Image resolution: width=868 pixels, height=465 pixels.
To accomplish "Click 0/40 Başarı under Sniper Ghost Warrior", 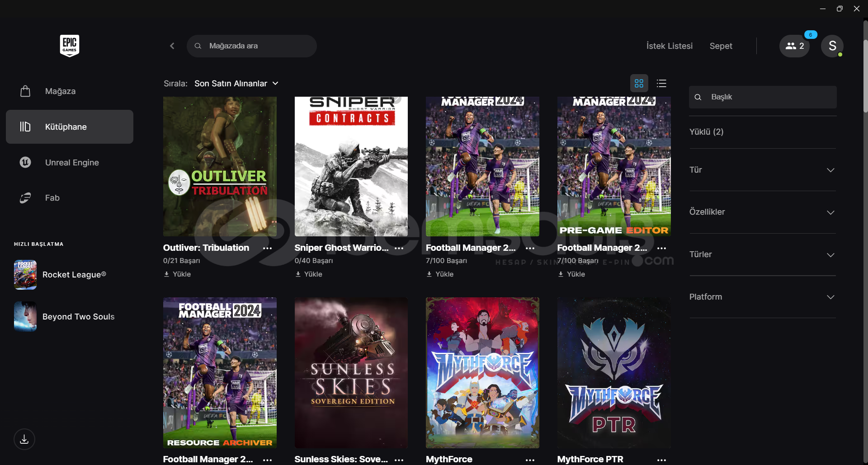I will [314, 261].
